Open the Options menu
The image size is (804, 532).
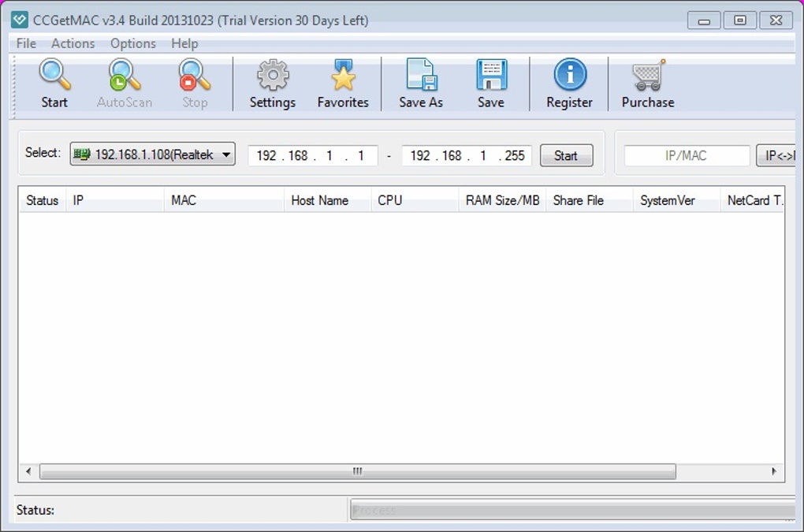coord(132,43)
